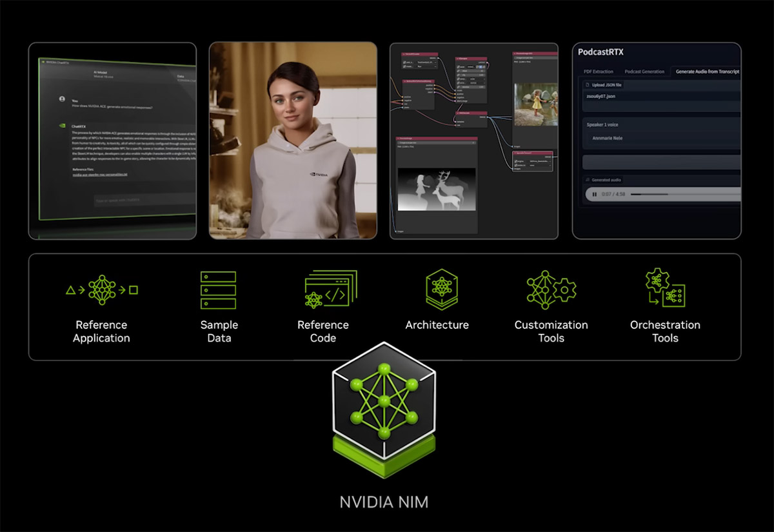The image size is (774, 532).
Task: Click the Customization Tools gear icon
Action: point(552,290)
